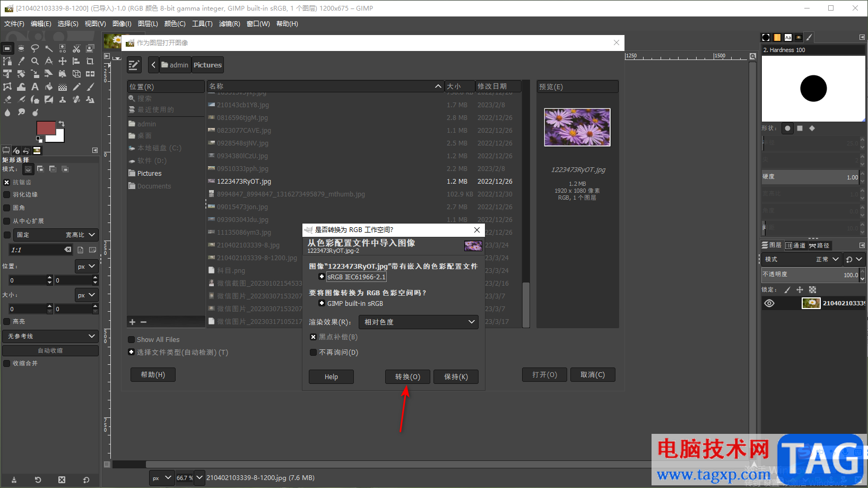This screenshot has width=868, height=488.
Task: Toggle the highlight checkbox
Action: tap(7, 321)
